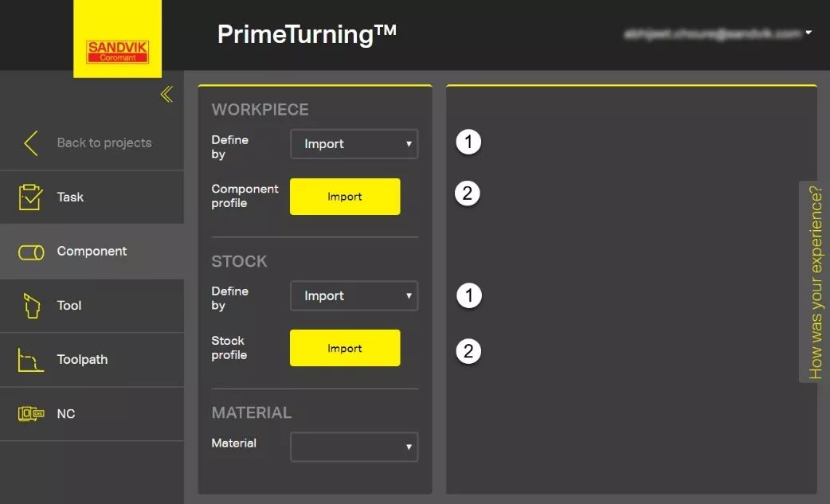Open the Stock Define by dropdown

pyautogui.click(x=354, y=295)
